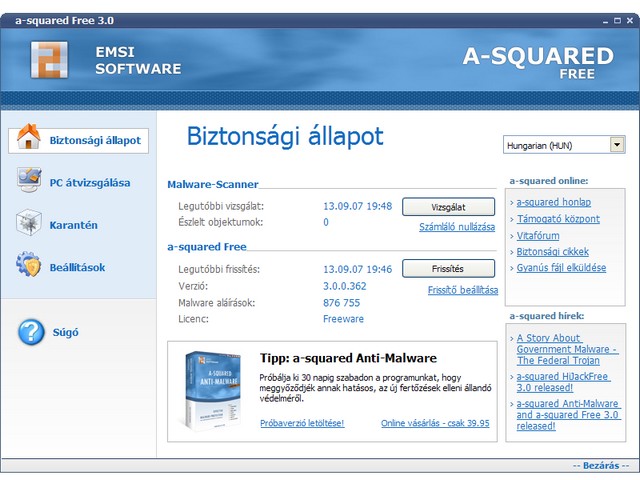640x480 pixels.
Task: Click the a-squared online: panel title
Action: click(x=549, y=181)
